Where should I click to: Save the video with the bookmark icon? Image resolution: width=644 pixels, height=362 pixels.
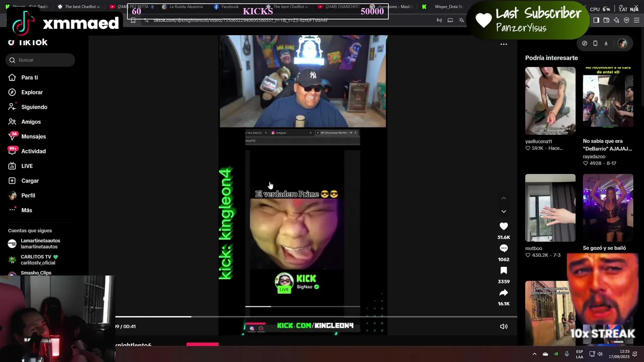point(504,270)
